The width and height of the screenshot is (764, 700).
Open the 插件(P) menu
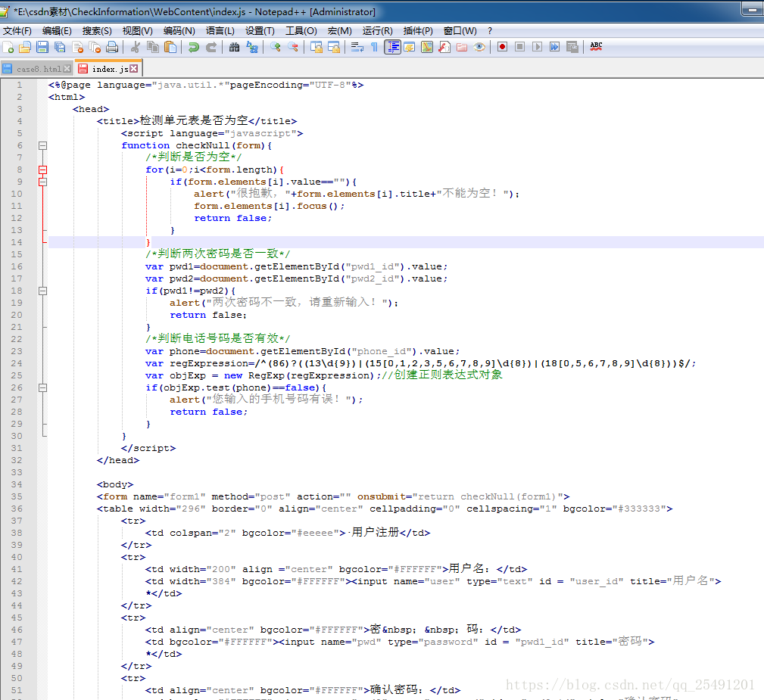(418, 31)
